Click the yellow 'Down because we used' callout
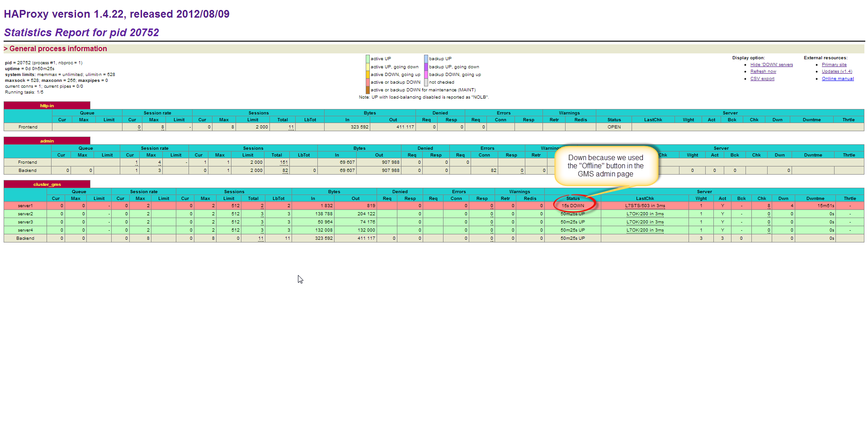 [605, 166]
